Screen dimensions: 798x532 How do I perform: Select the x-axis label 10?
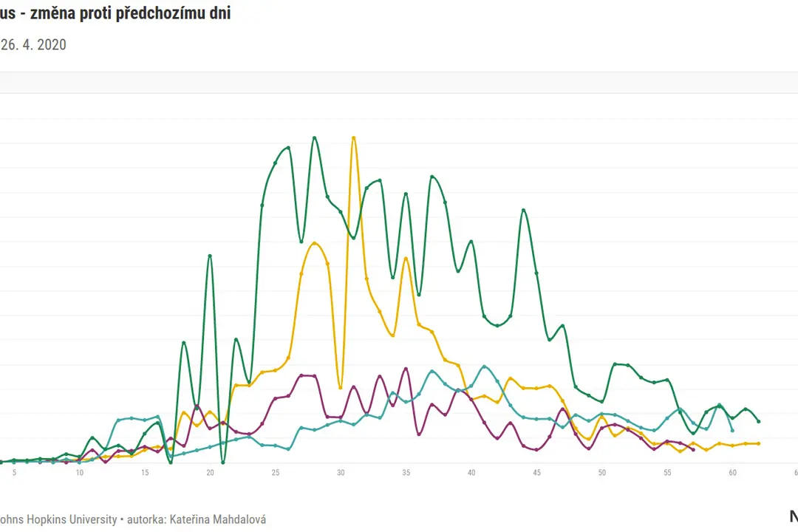[x=79, y=472]
